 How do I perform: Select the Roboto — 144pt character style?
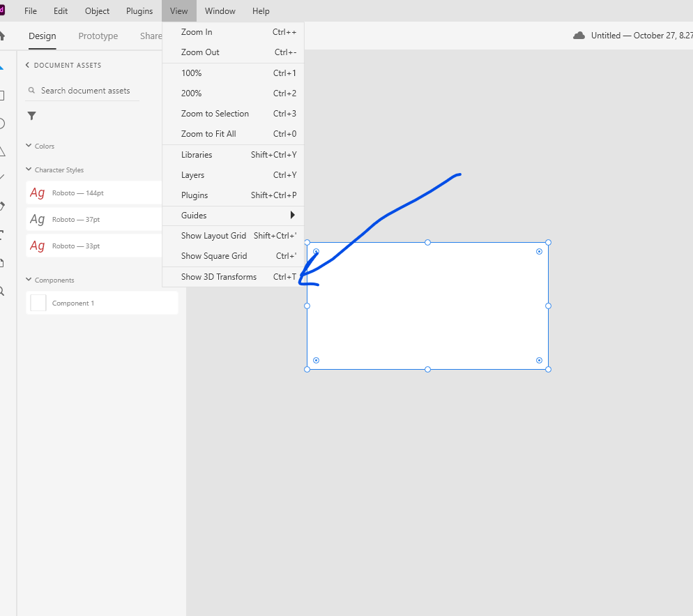[93, 193]
